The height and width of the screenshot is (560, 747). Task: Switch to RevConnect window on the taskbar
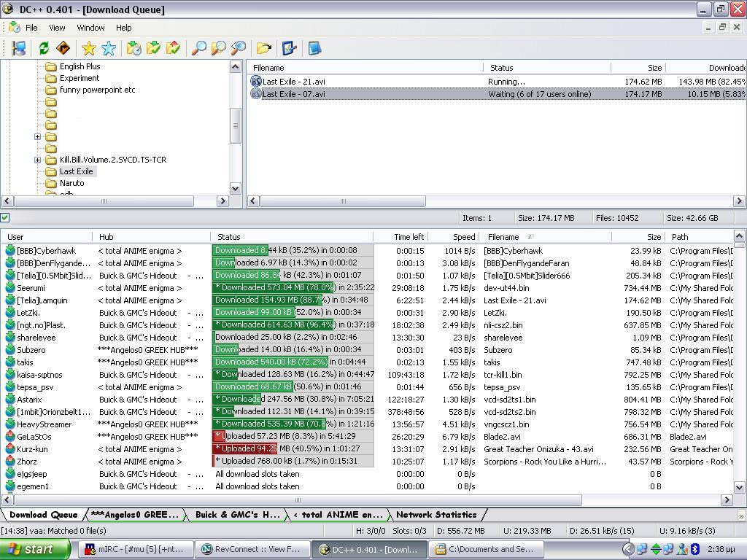pyautogui.click(x=252, y=549)
